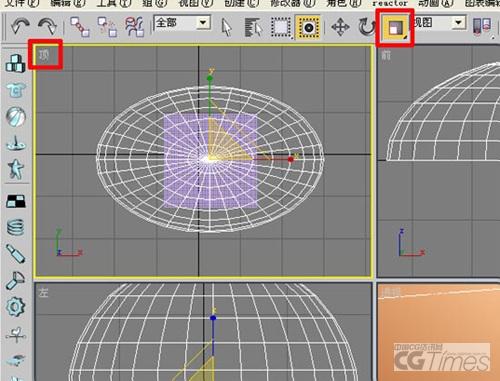Click the reactor Wind weather-vane icon
The height and width of the screenshot is (381, 500).
click(x=15, y=334)
